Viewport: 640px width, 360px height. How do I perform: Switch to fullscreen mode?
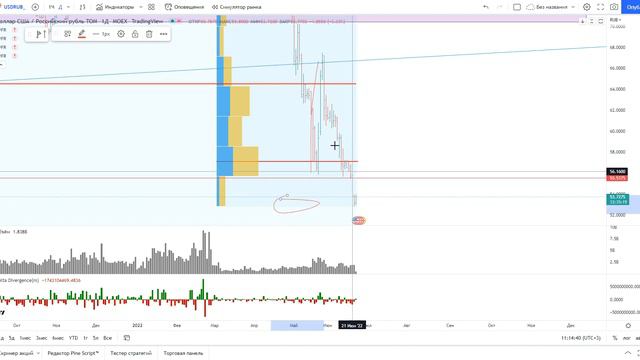[600, 7]
